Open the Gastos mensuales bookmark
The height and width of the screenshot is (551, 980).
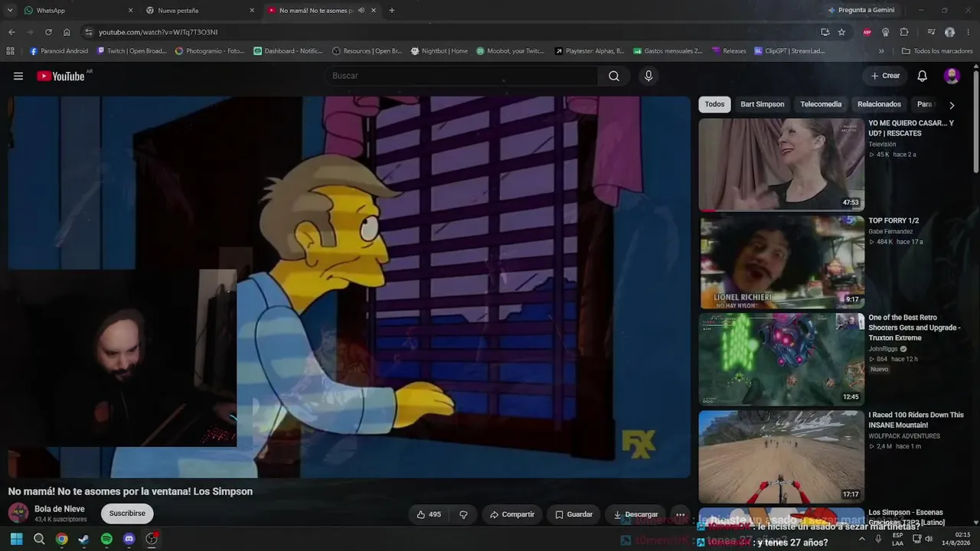[668, 51]
